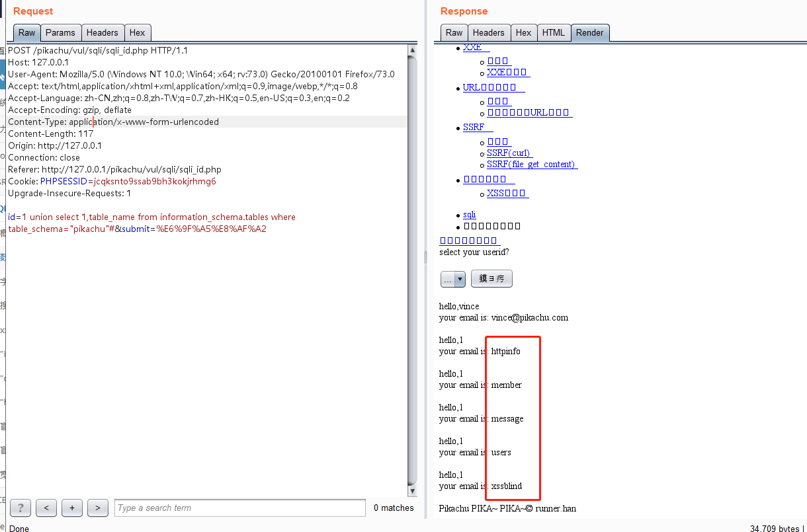Click the 'message' result text
Screen dimensions: 807x532
[x=507, y=418]
